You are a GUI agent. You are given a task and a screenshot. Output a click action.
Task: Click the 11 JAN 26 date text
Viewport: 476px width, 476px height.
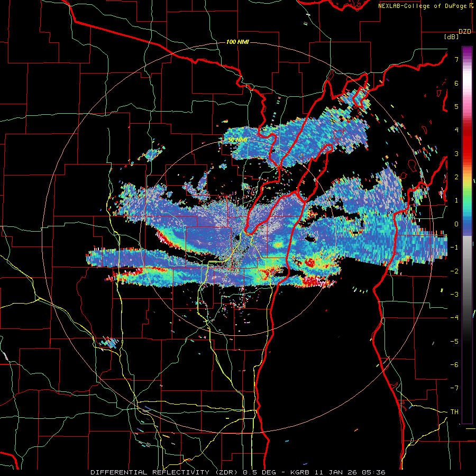pos(336,472)
